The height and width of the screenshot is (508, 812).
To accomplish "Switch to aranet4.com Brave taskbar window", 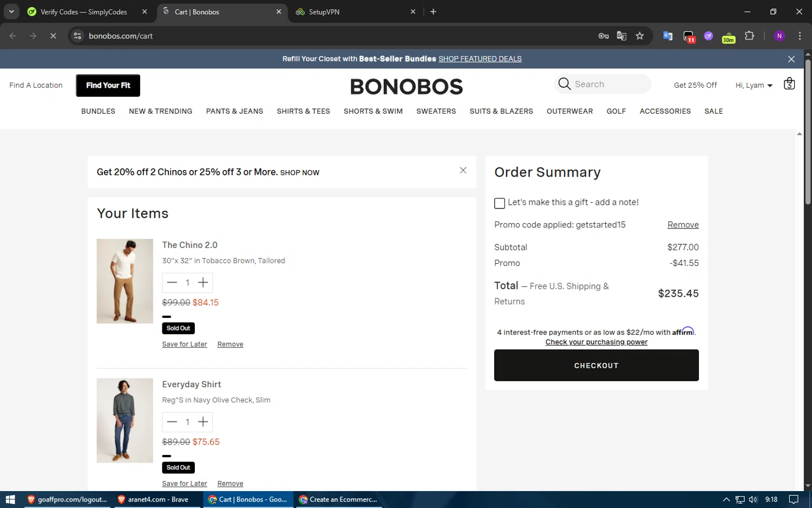I will 156,499.
